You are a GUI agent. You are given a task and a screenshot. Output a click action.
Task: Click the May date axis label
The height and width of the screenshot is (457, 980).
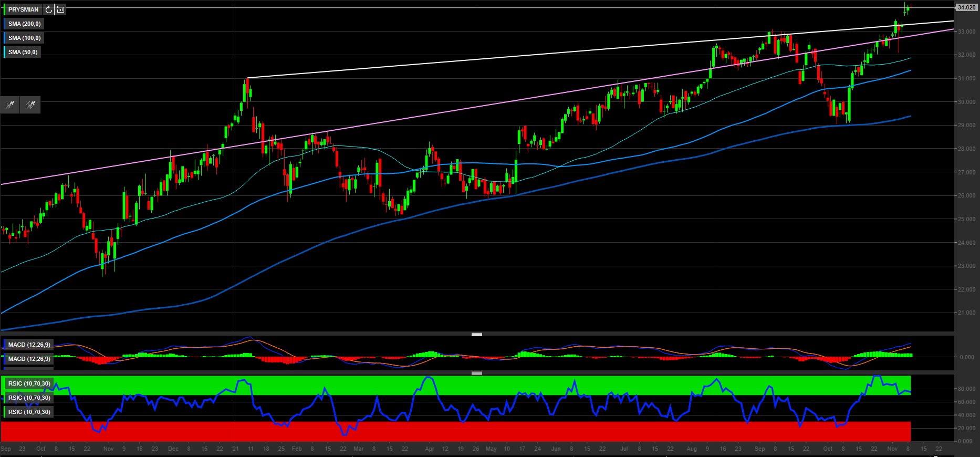tap(491, 449)
